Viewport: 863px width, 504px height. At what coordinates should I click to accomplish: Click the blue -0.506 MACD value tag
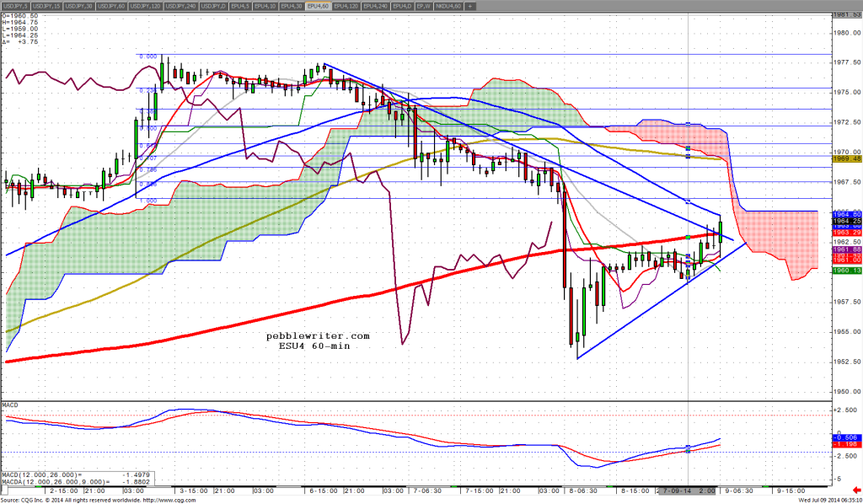(844, 437)
